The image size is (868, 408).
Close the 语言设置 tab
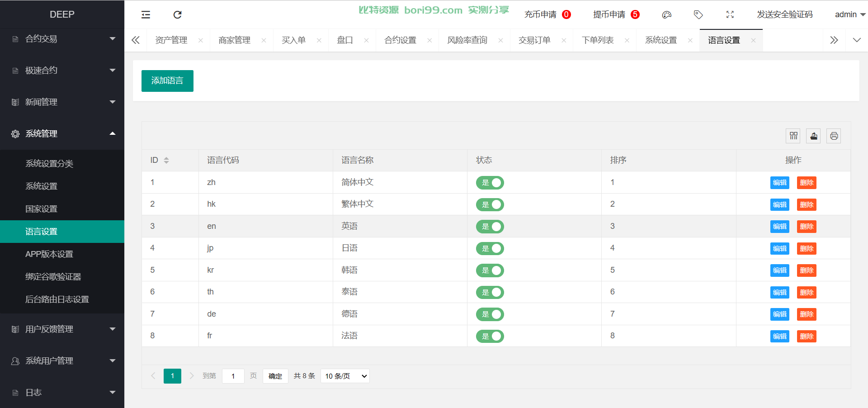click(x=753, y=40)
